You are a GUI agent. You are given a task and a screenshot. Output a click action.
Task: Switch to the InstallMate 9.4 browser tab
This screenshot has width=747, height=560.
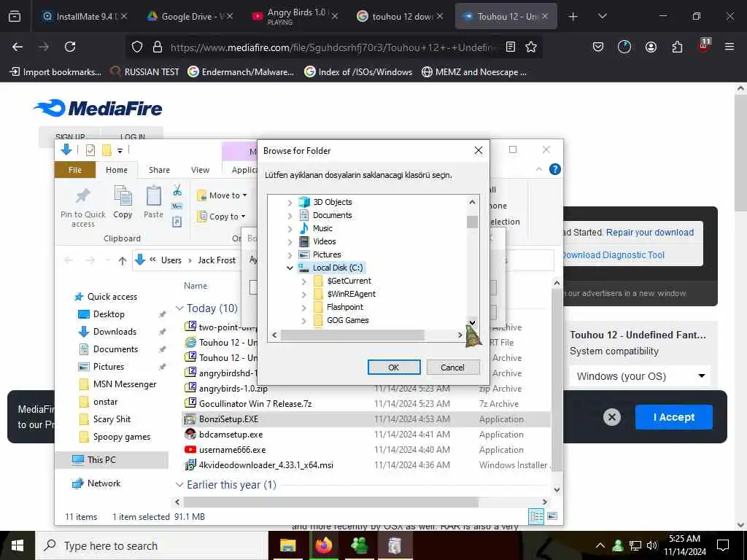click(84, 16)
